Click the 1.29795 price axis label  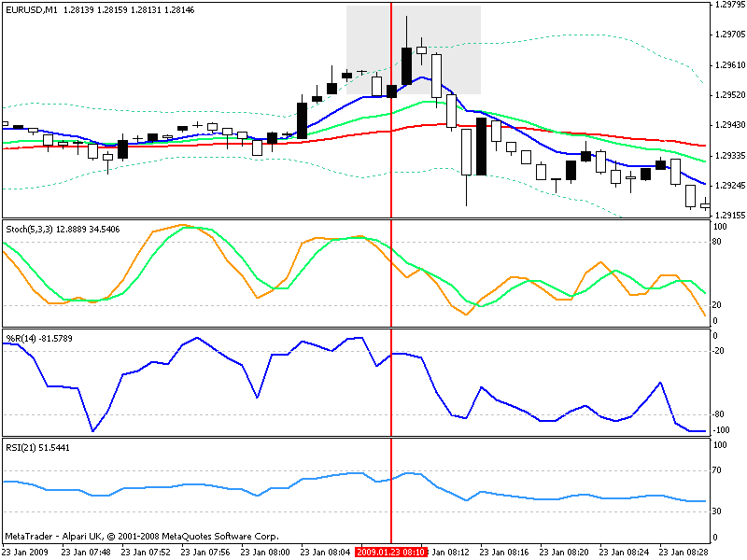coord(728,5)
